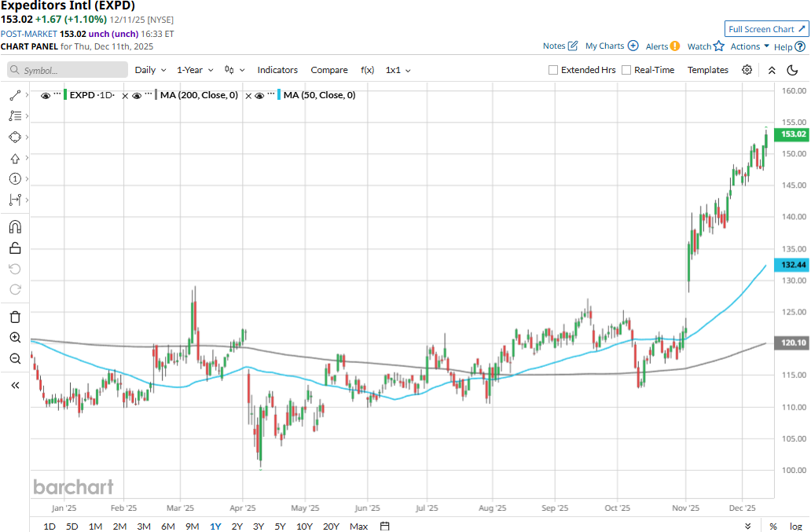Click the Full Screen Chart button
811x532 pixels.
(x=766, y=29)
